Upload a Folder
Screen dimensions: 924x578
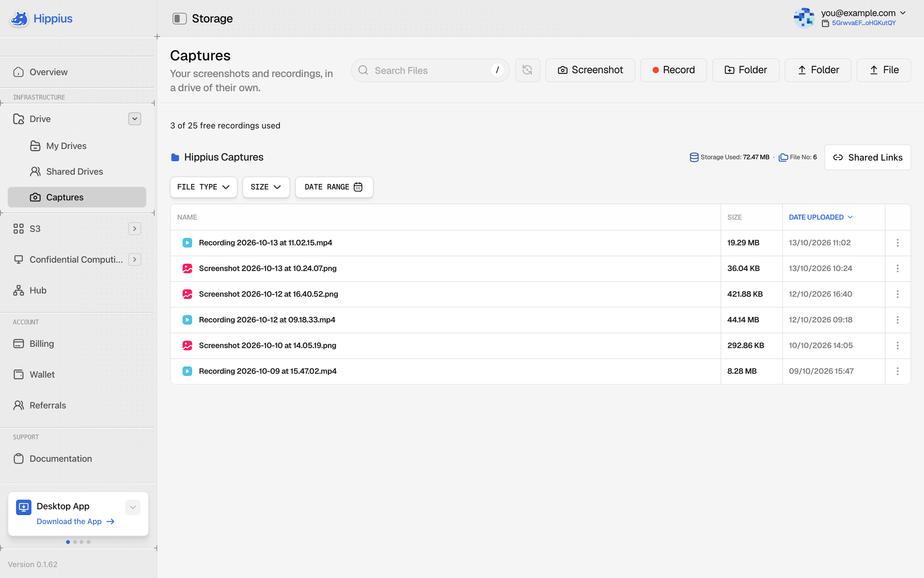tap(818, 70)
